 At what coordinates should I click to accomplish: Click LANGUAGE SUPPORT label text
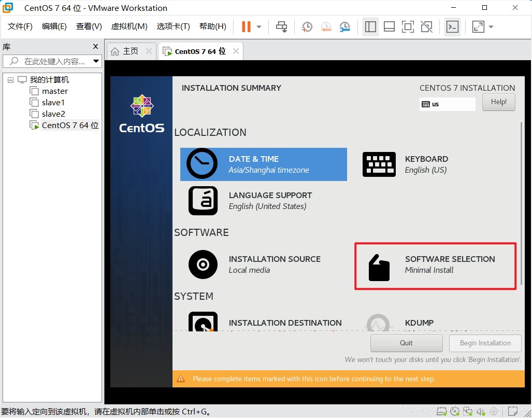(270, 195)
